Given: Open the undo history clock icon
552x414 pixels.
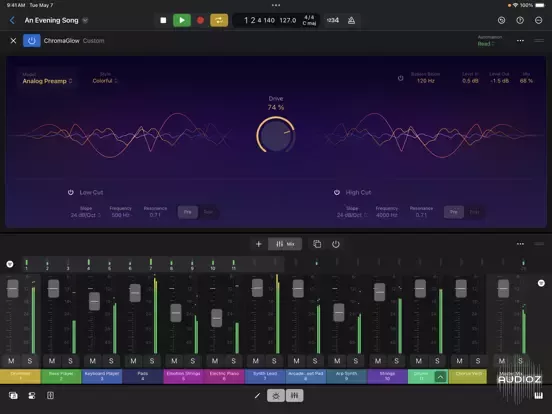Looking at the screenshot, I should click(501, 20).
